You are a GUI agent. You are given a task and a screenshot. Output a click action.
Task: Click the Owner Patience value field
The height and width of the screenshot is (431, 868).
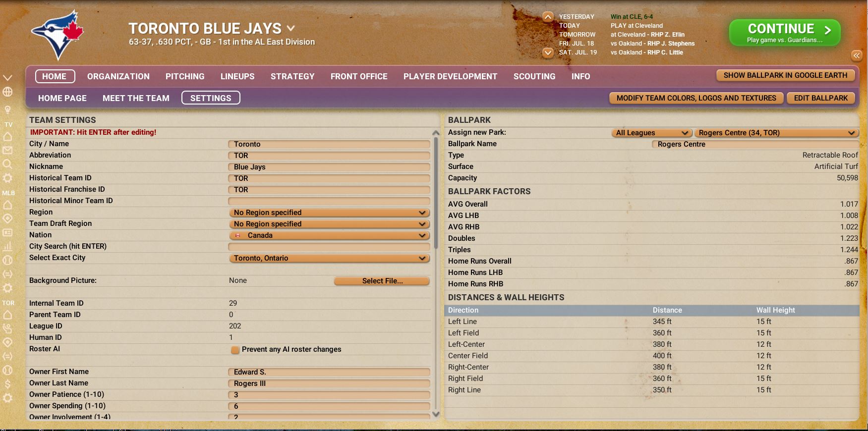tap(329, 395)
